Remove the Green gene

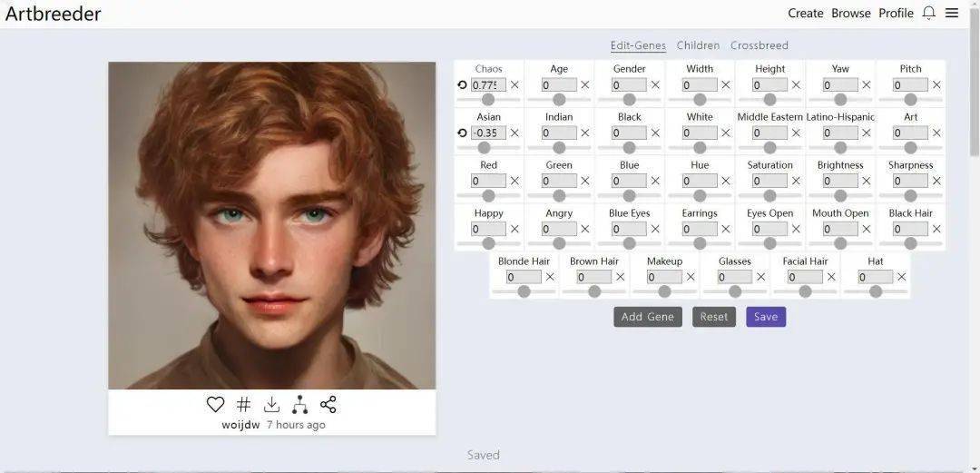click(585, 181)
